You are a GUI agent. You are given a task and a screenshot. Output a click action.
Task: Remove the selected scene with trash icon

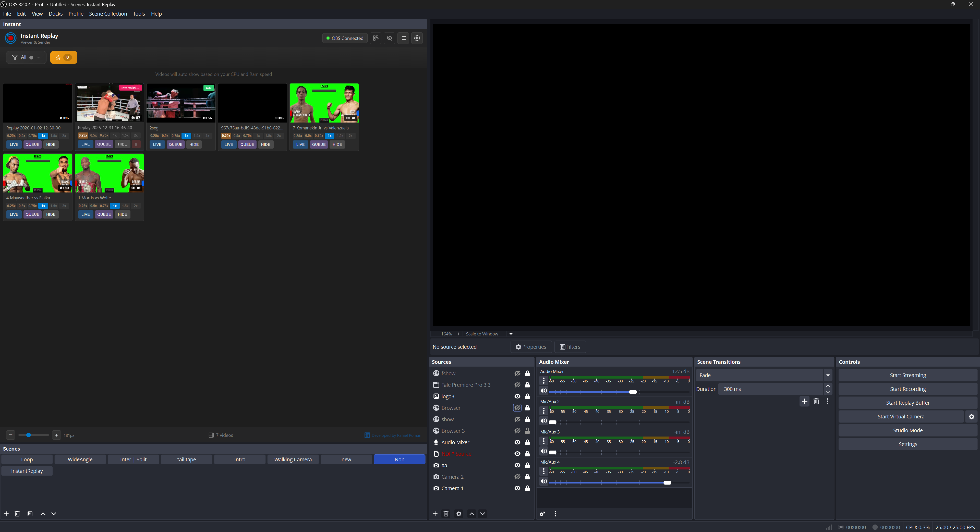coord(17,514)
